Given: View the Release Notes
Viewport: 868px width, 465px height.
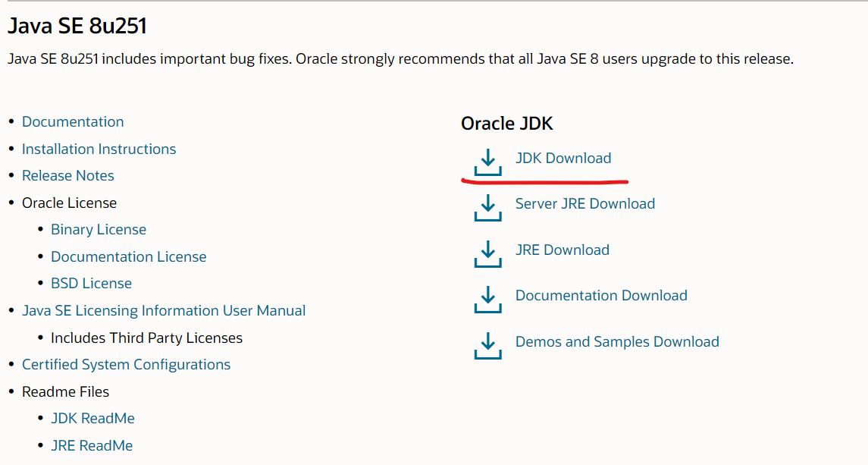Looking at the screenshot, I should [67, 175].
